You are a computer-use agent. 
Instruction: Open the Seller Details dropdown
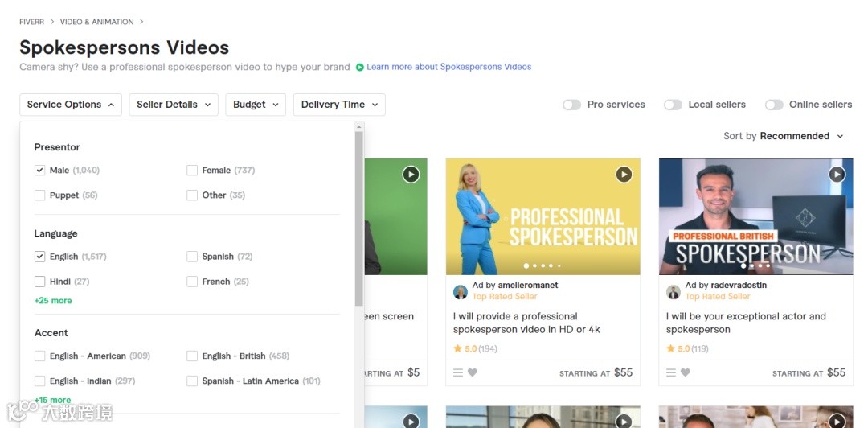point(174,105)
